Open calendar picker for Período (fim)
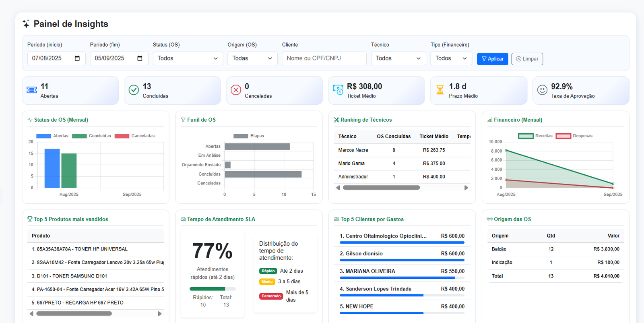644x323 pixels. (140, 58)
